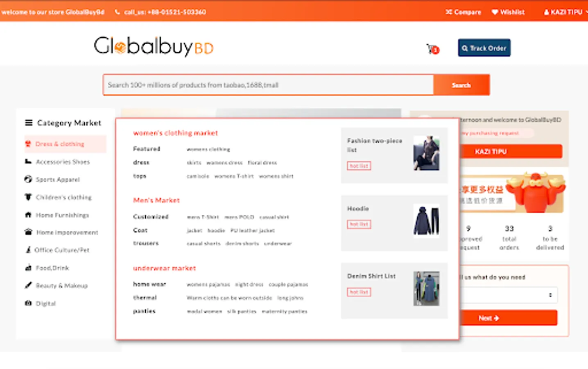Click the denim shorts link
588x369 pixels.
tap(242, 244)
